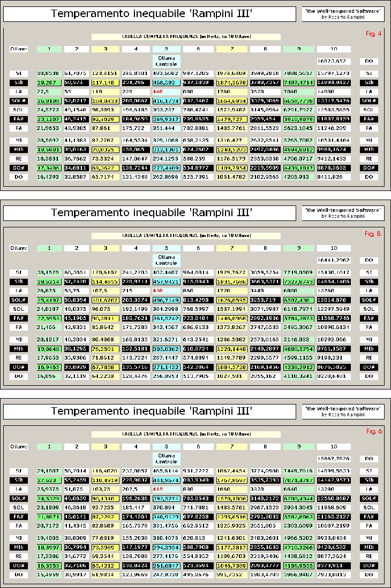Click the 23,1809 frequency cell
391x588 pixels.
pos(49,507)
